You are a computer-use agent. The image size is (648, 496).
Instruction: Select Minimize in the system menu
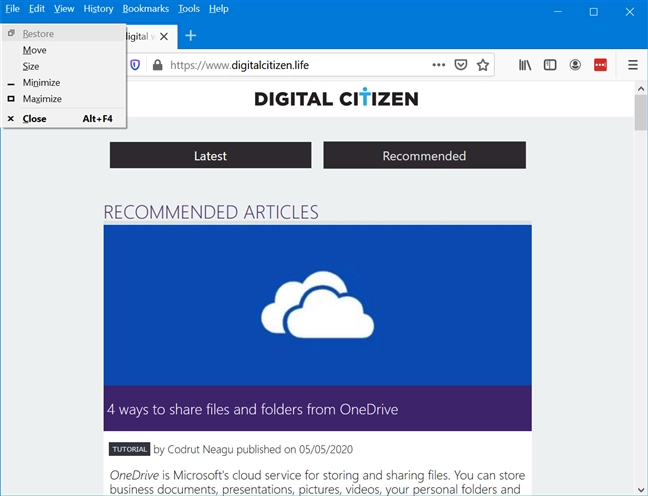pyautogui.click(x=64, y=83)
